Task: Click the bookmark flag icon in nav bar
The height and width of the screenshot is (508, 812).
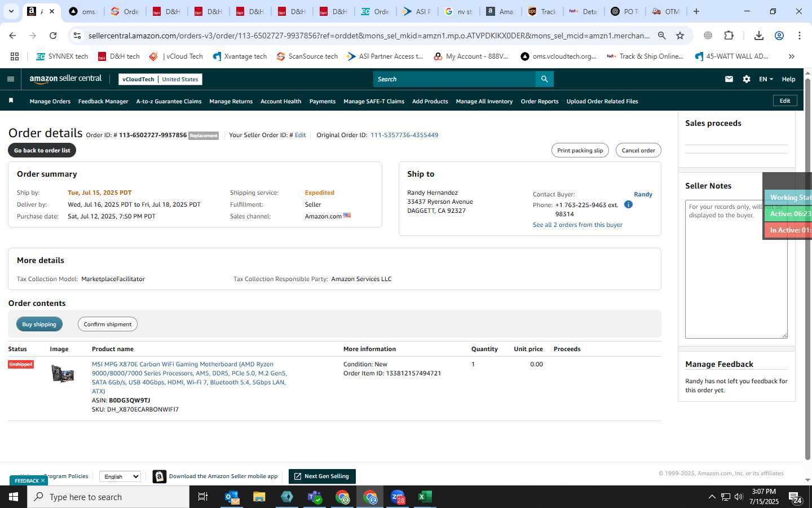Action: pyautogui.click(x=11, y=101)
